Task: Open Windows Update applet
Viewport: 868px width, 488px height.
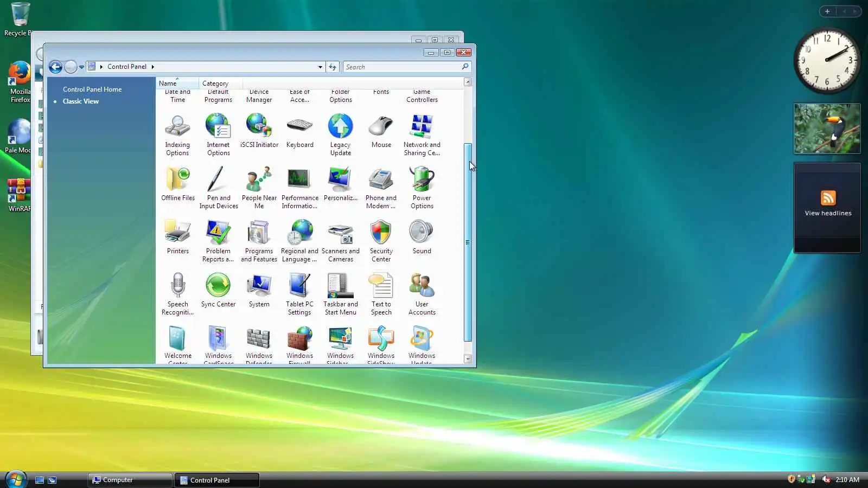Action: pyautogui.click(x=422, y=344)
